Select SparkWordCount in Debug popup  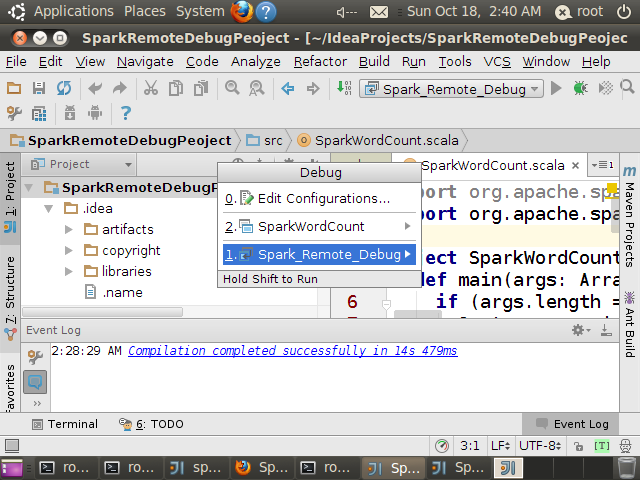319,226
